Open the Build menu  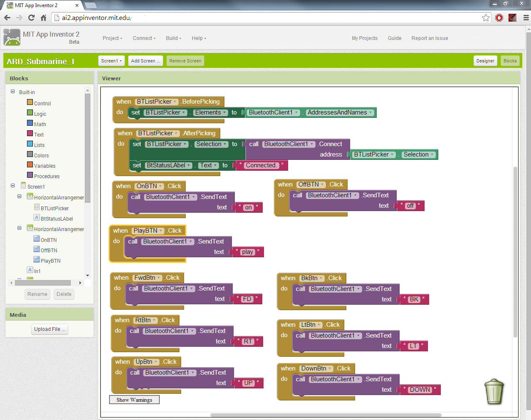174,38
